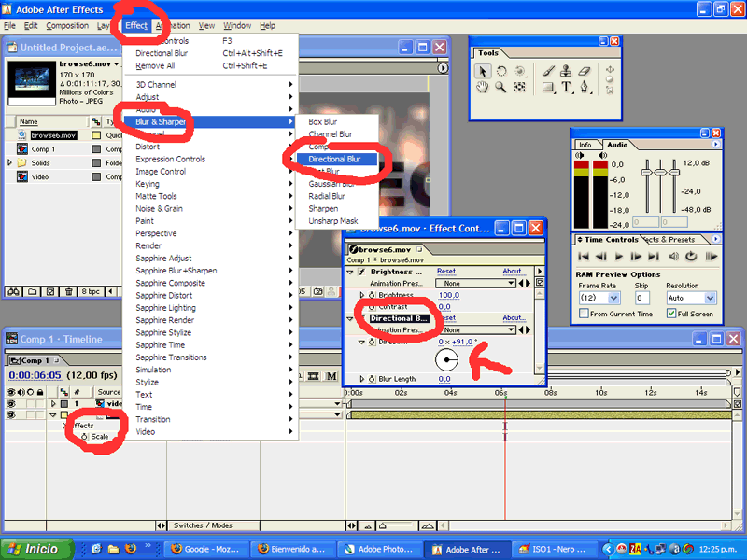Select the Rectangular Mask tool

pos(548,88)
